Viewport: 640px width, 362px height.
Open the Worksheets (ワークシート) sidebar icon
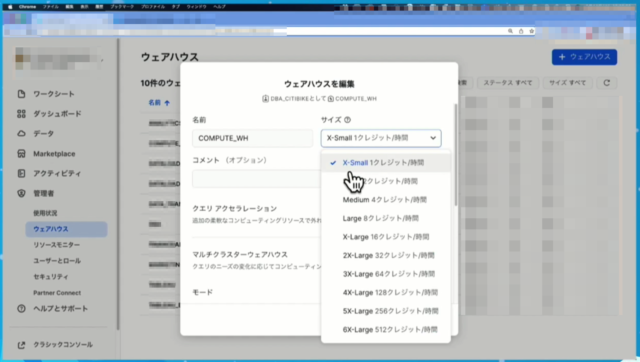click(x=21, y=94)
